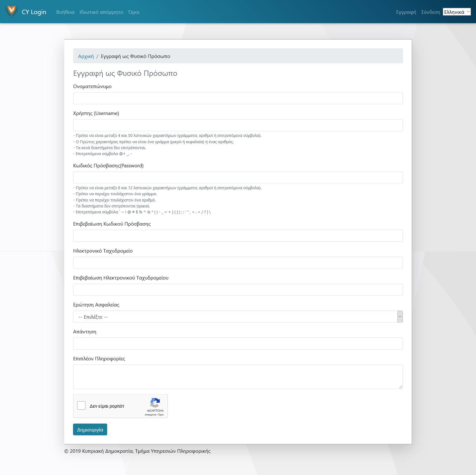Click the reCAPTCHA logo icon

155,403
